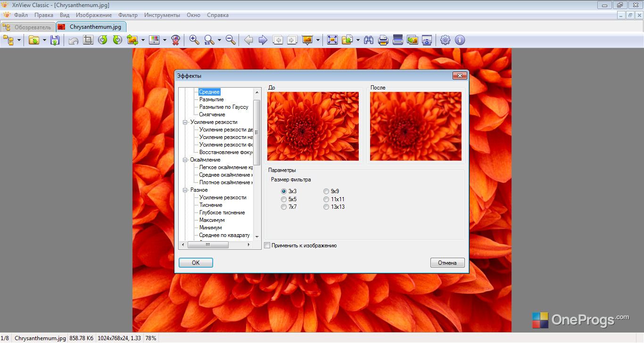644x343 pixels.
Task: Click the Fullscreen toolbar icon
Action: point(332,40)
